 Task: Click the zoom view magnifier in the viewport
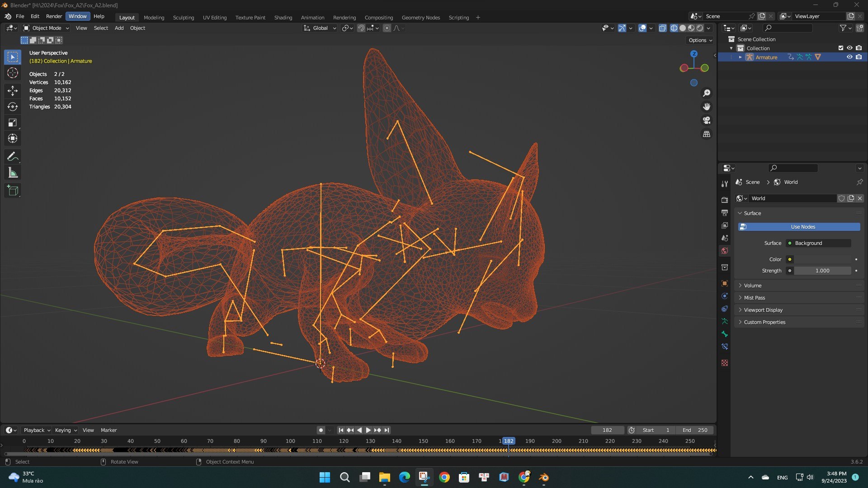click(706, 93)
